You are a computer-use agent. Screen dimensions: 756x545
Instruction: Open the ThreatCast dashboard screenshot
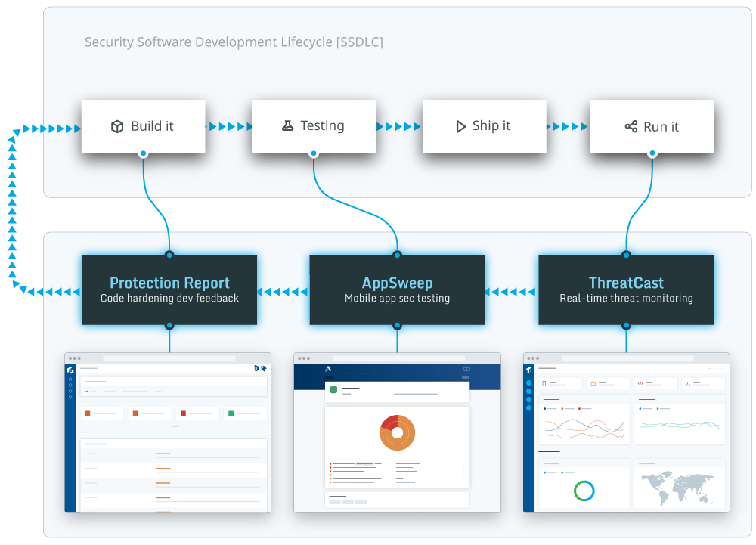coord(626,432)
